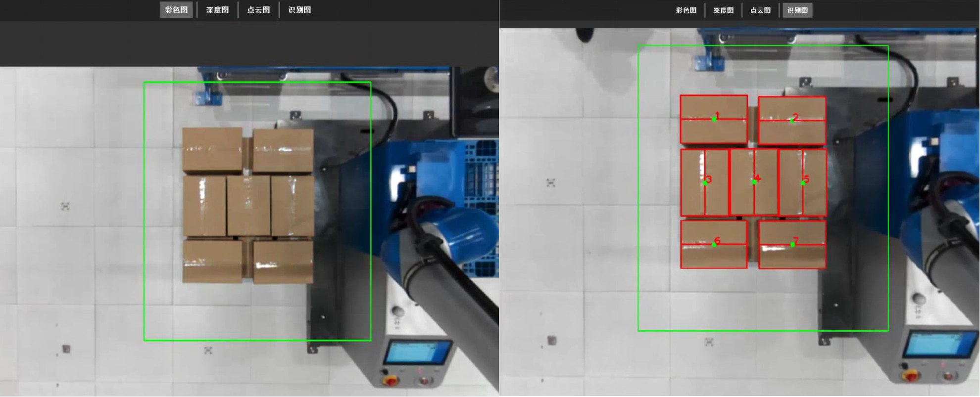Show 识别图 tab in left panel
The image size is (980, 397).
pyautogui.click(x=299, y=10)
